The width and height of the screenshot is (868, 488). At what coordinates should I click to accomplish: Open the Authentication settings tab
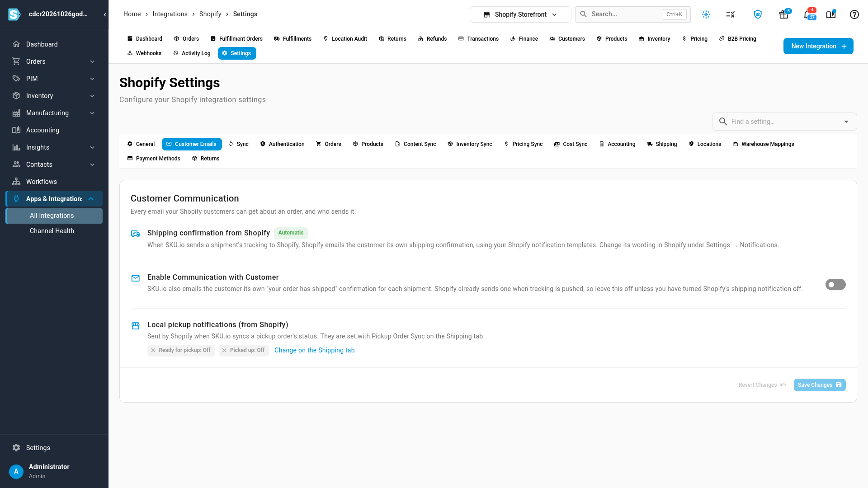click(x=282, y=144)
